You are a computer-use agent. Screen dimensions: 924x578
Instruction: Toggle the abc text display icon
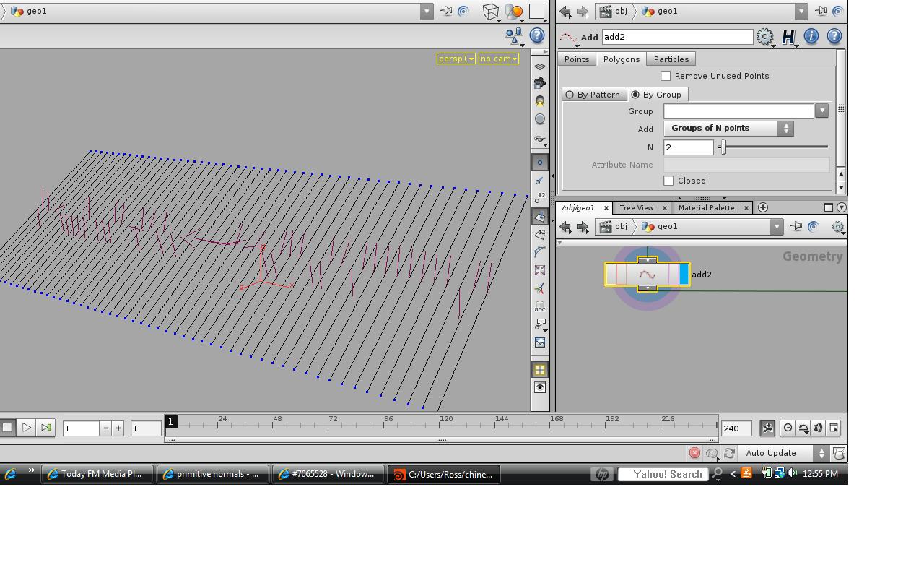pyautogui.click(x=540, y=306)
